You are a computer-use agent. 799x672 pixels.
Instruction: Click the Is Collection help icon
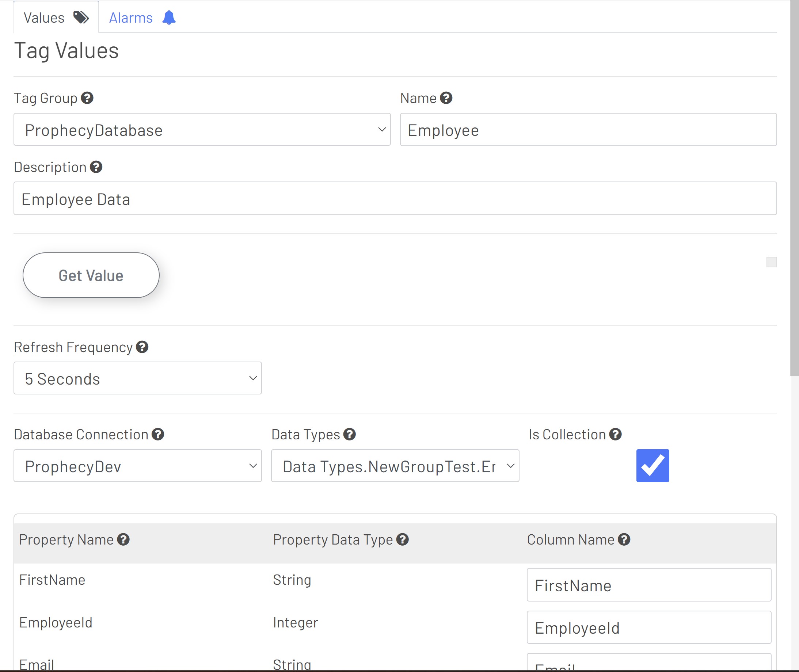[x=615, y=434]
